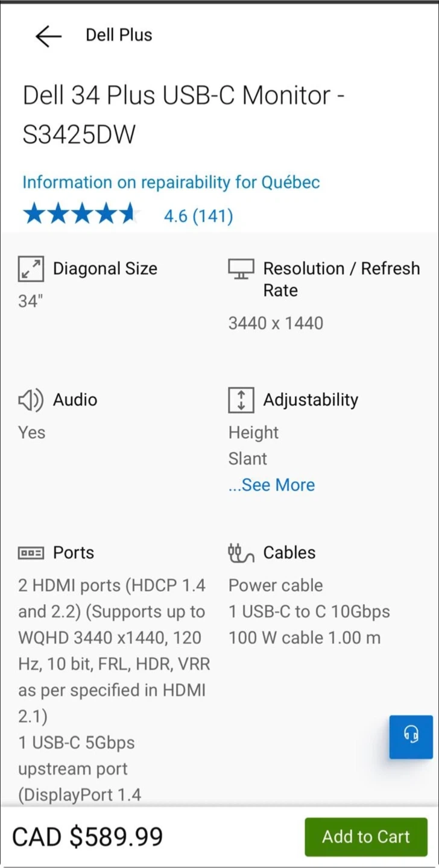Open support chat headset button
The image size is (439, 868).
pyautogui.click(x=411, y=736)
